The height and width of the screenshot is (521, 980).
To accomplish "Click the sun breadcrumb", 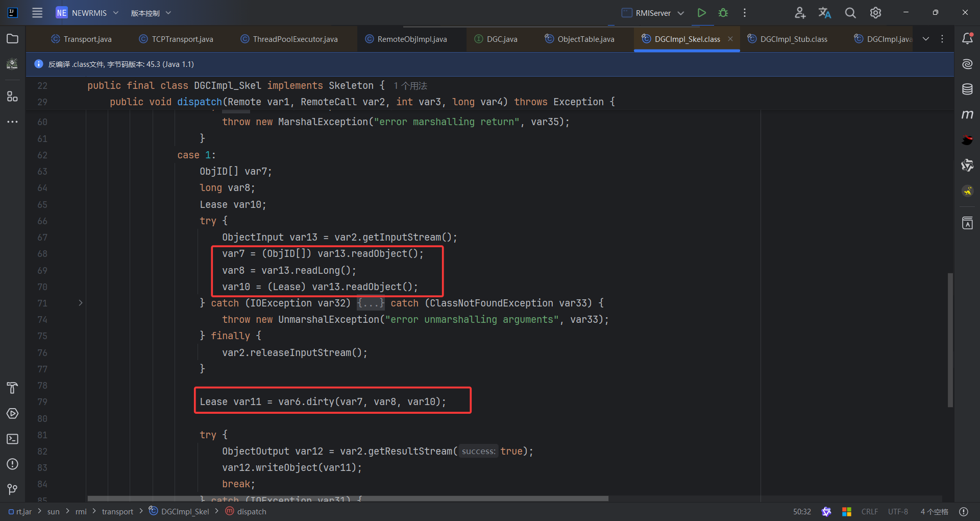I will (x=54, y=512).
